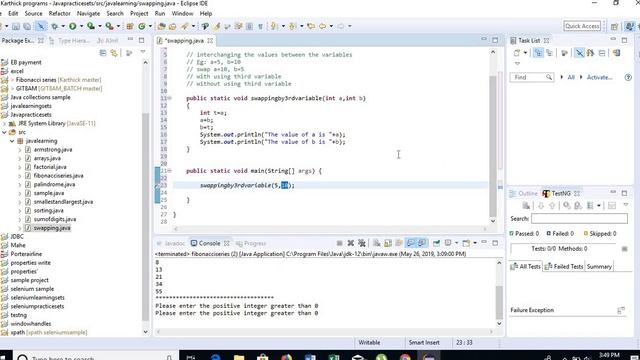The width and height of the screenshot is (640, 360).
Task: Click the Save All toolbar icon
Action: coord(27,27)
